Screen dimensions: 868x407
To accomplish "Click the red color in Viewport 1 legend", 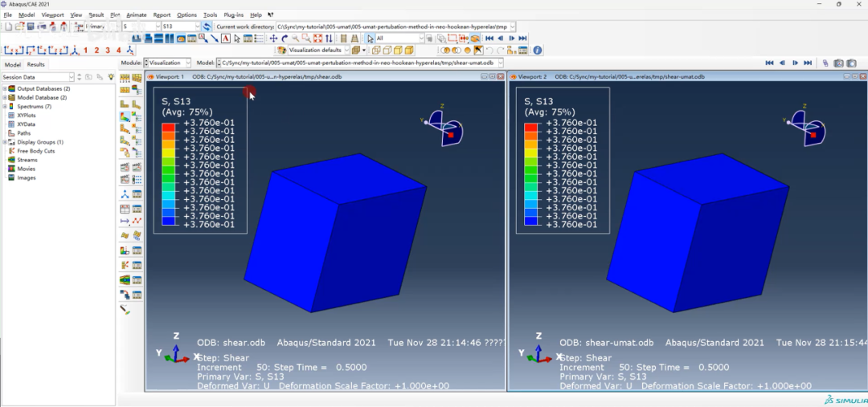I will pos(168,127).
